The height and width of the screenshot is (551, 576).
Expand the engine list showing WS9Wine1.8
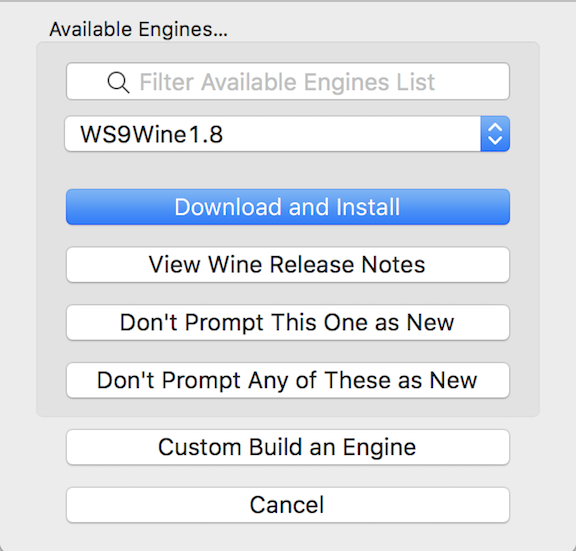287,134
